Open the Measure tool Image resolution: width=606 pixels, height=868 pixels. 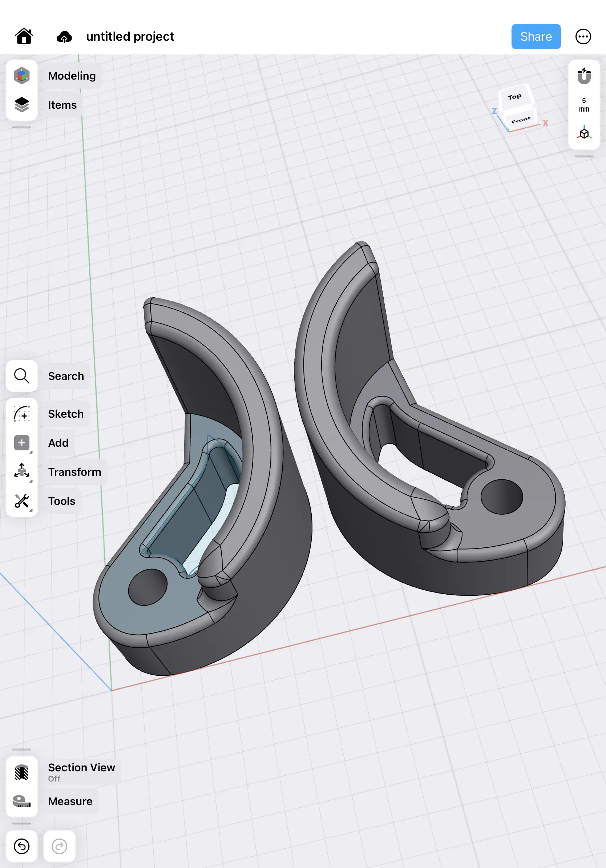coord(22,801)
